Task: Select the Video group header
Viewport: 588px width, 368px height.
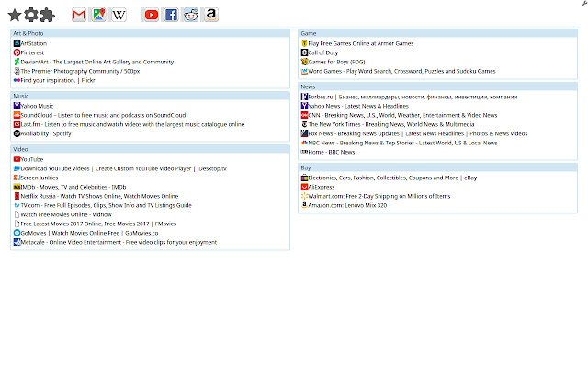Action: 150,149
